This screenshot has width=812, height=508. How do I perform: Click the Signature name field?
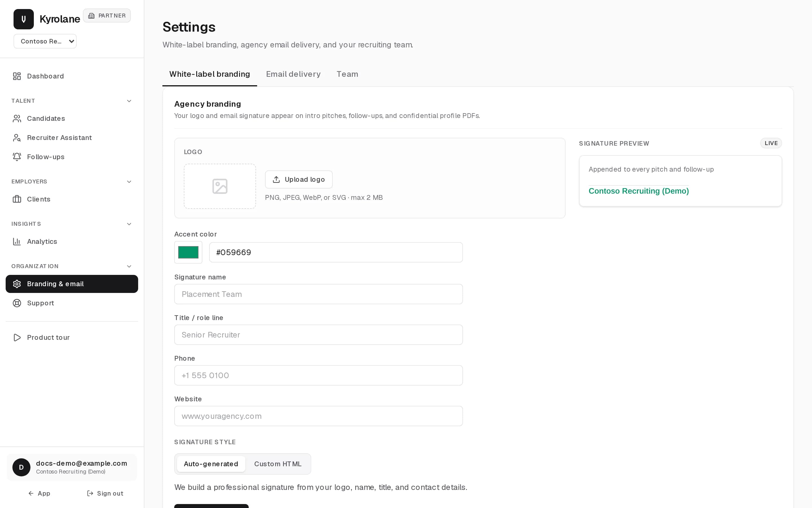(318, 294)
